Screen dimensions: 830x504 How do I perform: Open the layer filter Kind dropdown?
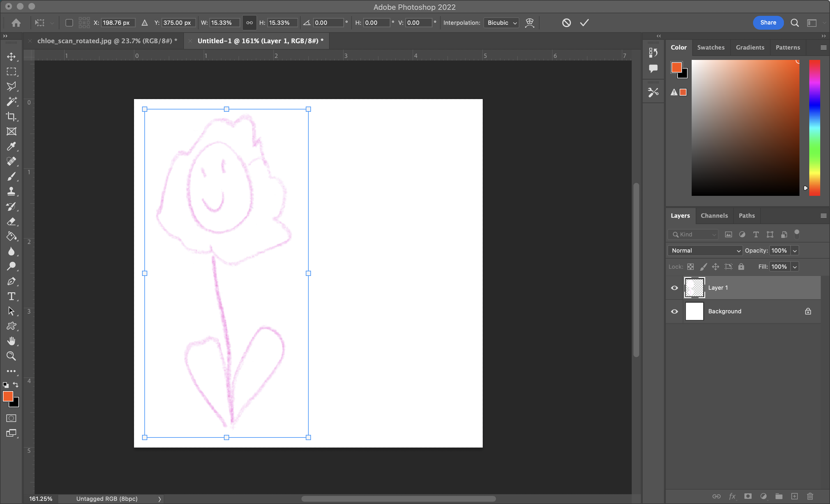coord(693,234)
